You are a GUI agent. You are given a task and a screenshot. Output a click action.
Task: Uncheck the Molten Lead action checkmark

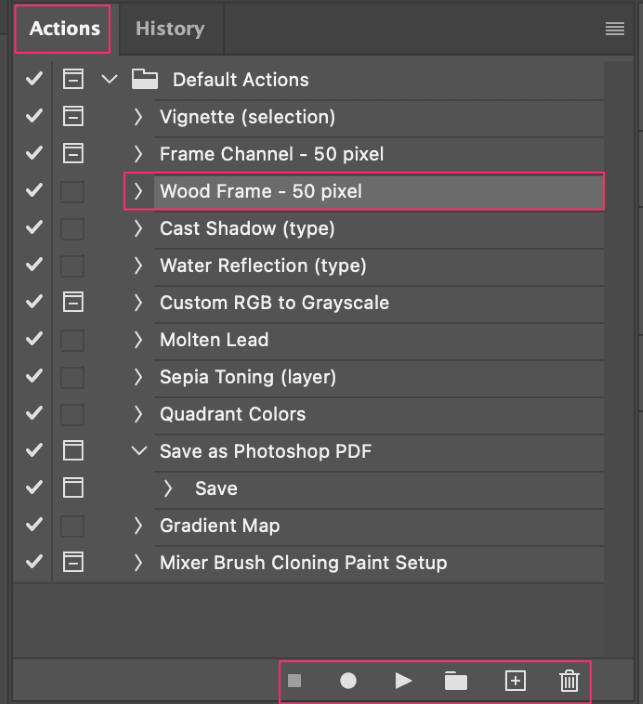click(x=34, y=339)
